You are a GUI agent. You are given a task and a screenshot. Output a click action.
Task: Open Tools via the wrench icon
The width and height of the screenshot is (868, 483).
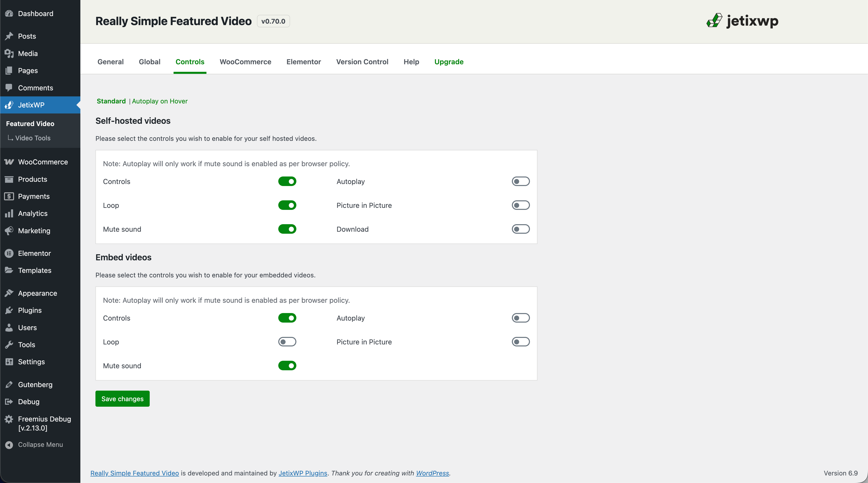tap(9, 344)
